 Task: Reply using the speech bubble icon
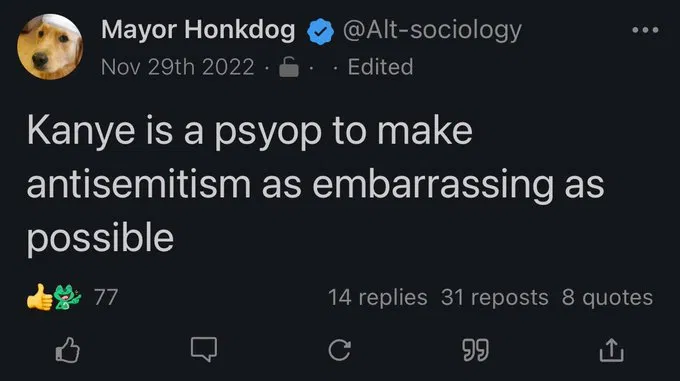coord(204,349)
